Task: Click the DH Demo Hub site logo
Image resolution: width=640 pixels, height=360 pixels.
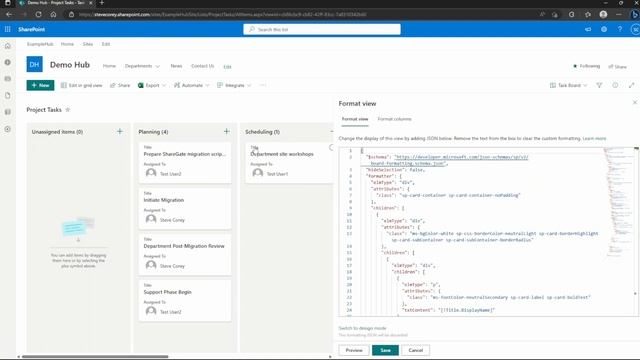Action: 35,64
